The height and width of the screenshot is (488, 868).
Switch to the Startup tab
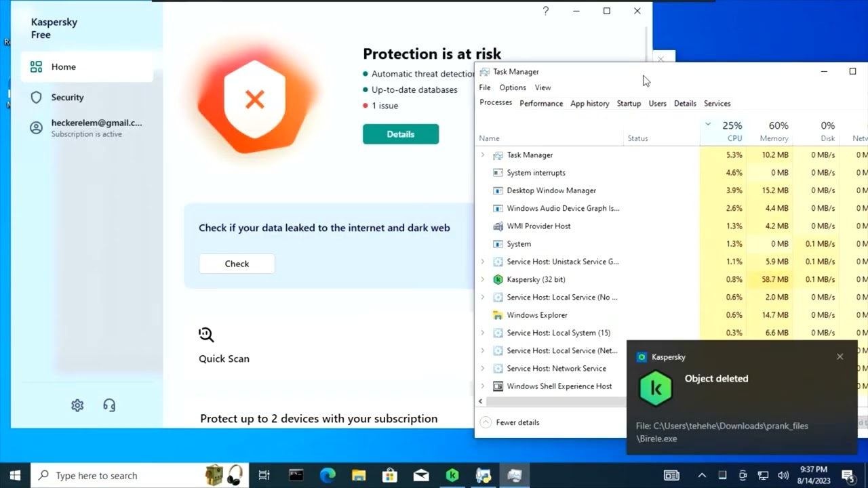pos(629,104)
